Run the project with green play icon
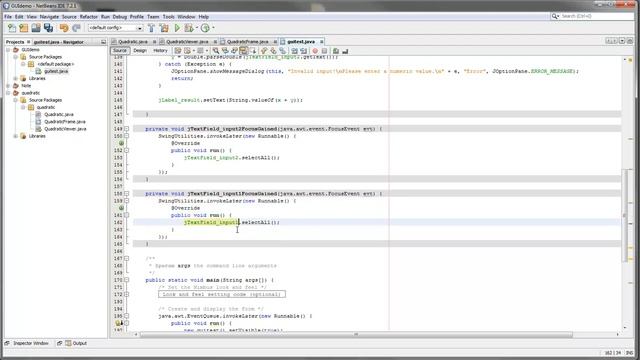640x360 pixels. click(x=177, y=28)
